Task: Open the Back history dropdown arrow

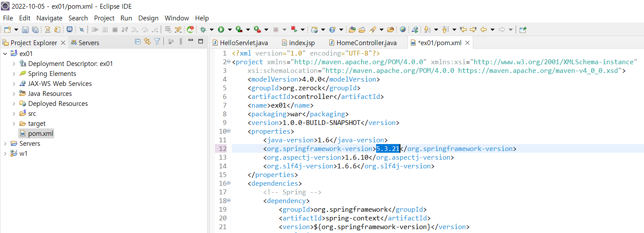Action: coord(492,30)
